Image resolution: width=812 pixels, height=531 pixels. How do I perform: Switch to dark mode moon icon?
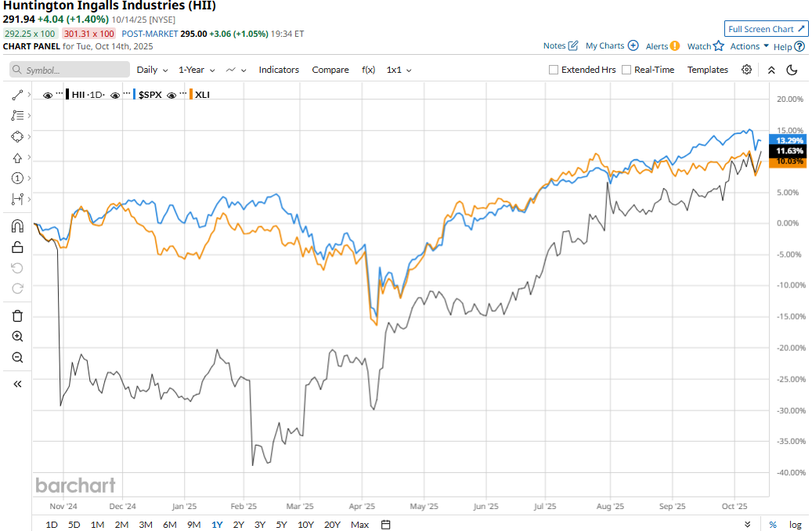(x=792, y=70)
